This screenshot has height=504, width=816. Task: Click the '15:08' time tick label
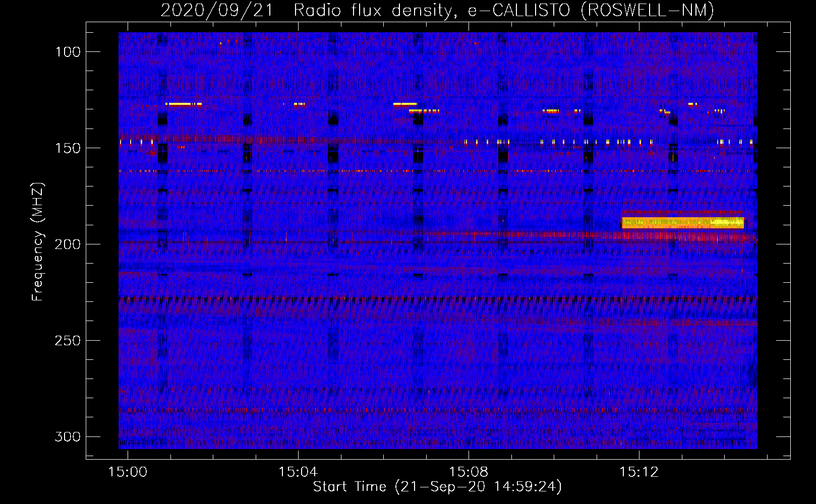coord(469,472)
